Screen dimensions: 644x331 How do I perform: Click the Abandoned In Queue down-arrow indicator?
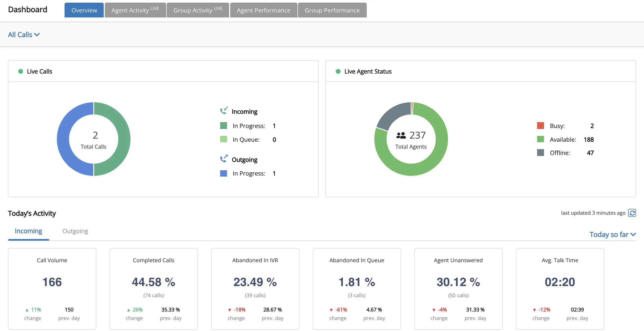[x=331, y=310]
